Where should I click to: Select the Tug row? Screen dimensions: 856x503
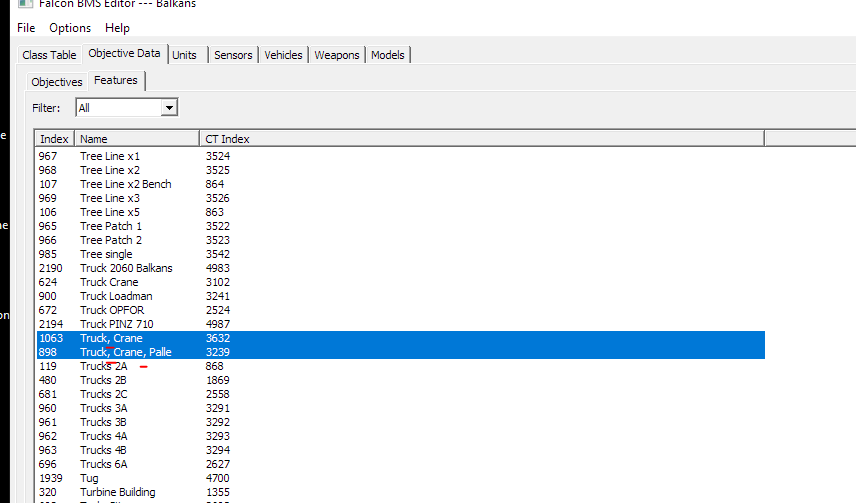click(400, 478)
